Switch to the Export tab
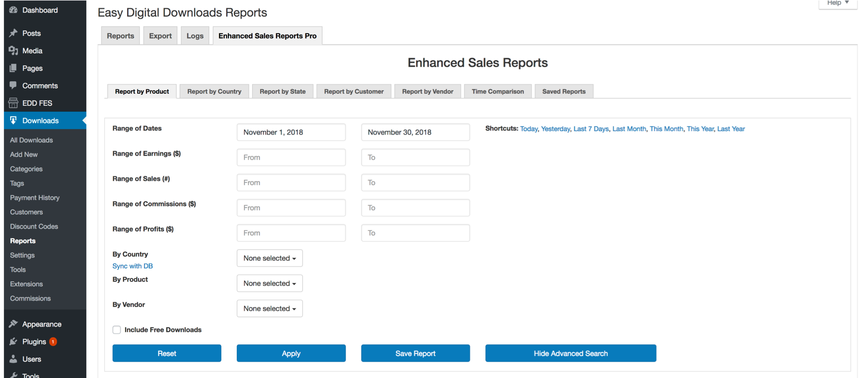Image resolution: width=868 pixels, height=378 pixels. (x=160, y=36)
